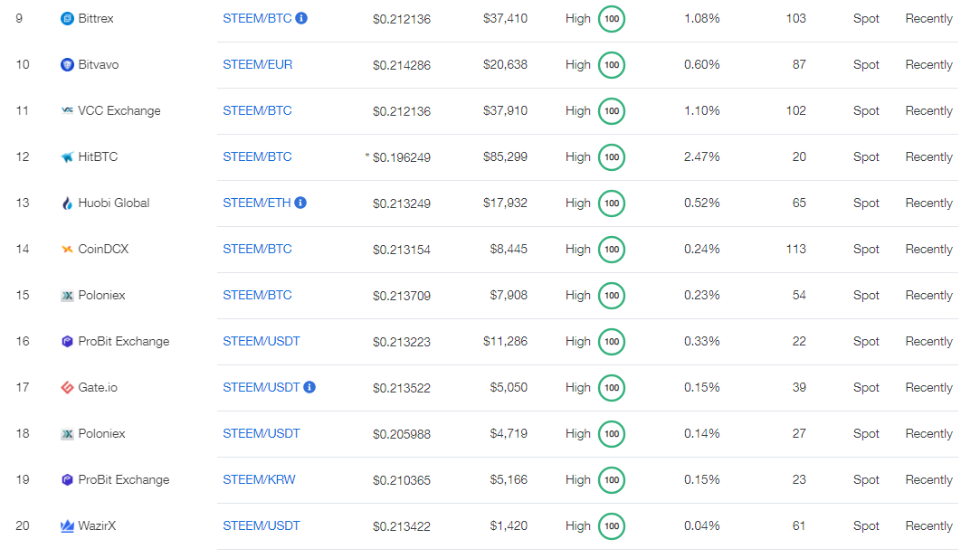Click the ProBit Exchange name in row 16
The height and width of the screenshot is (558, 980).
pos(124,342)
